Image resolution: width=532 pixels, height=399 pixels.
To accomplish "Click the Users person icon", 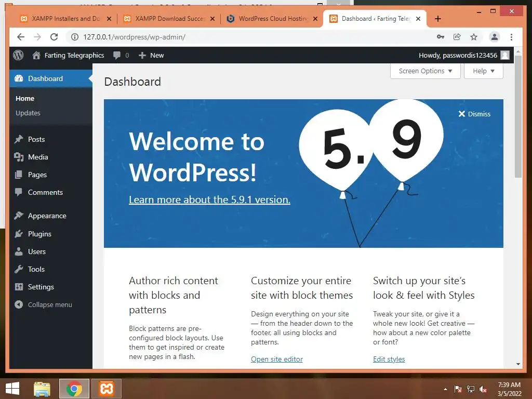I will (x=19, y=251).
